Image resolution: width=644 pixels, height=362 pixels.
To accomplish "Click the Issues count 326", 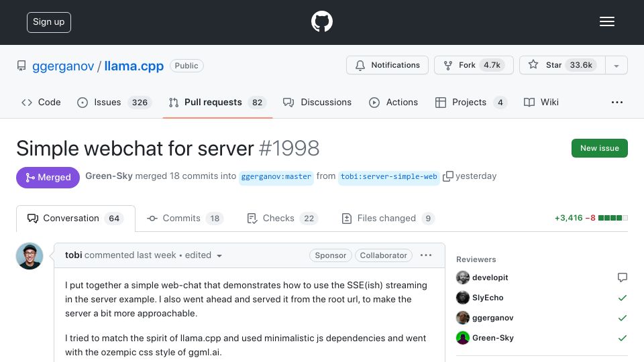I will pos(140,102).
